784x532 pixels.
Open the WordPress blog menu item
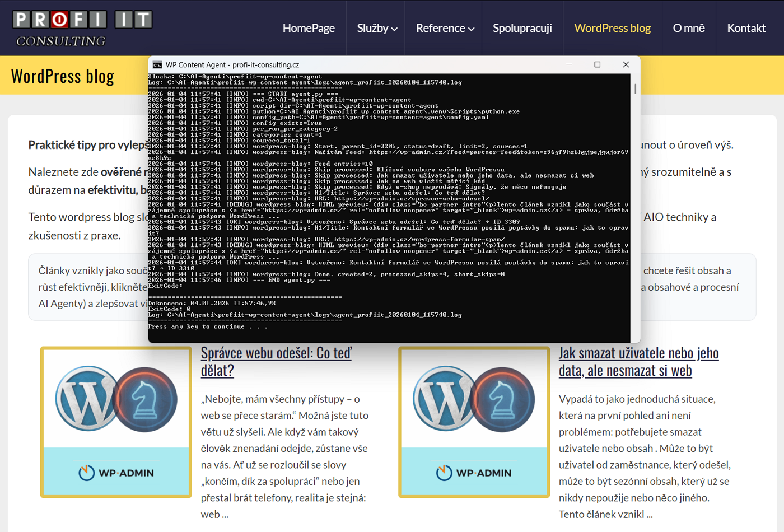[x=612, y=28]
